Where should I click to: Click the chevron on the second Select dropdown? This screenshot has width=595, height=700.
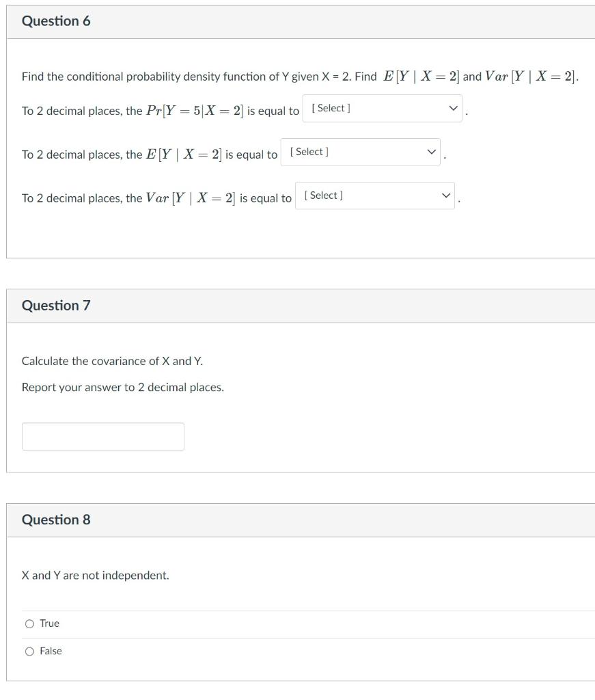430,152
